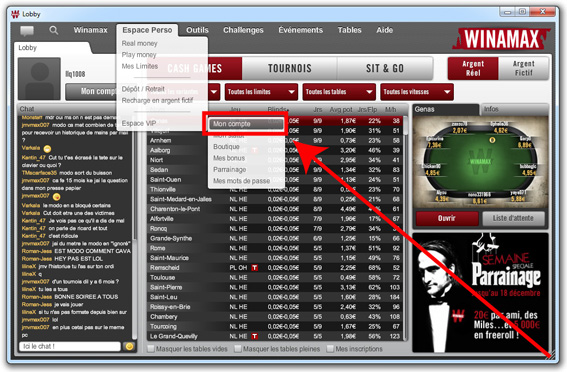Choose Boutique in the submenu
Viewport: 567px width, 372px height.
pos(226,147)
